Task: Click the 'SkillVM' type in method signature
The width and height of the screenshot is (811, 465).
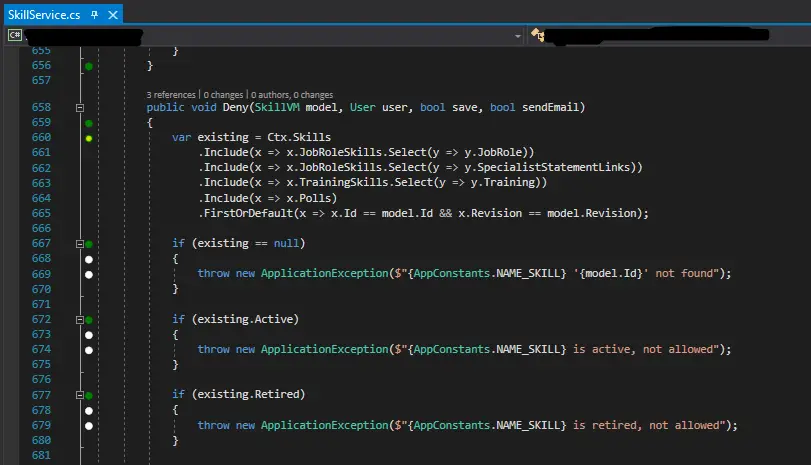Action: [277, 108]
